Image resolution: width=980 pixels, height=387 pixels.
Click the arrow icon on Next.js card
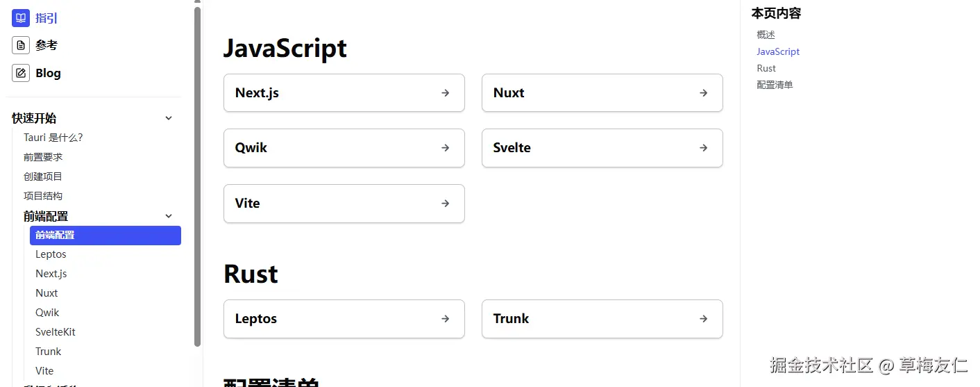(446, 92)
